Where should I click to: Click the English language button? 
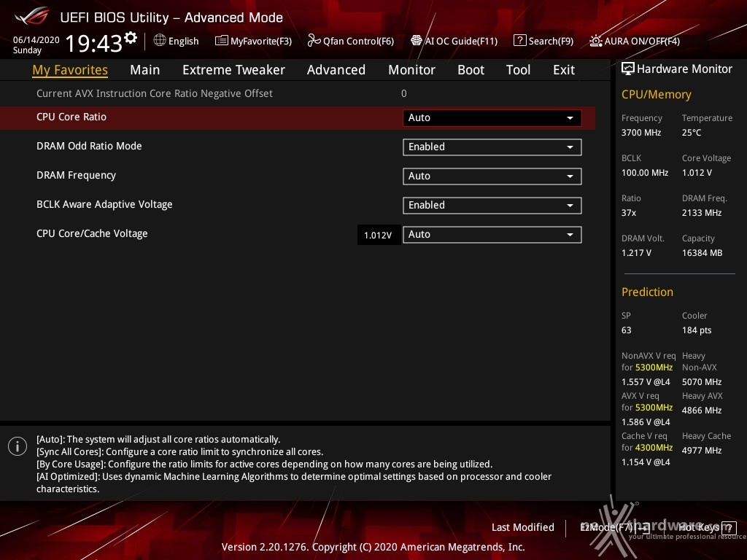point(177,41)
